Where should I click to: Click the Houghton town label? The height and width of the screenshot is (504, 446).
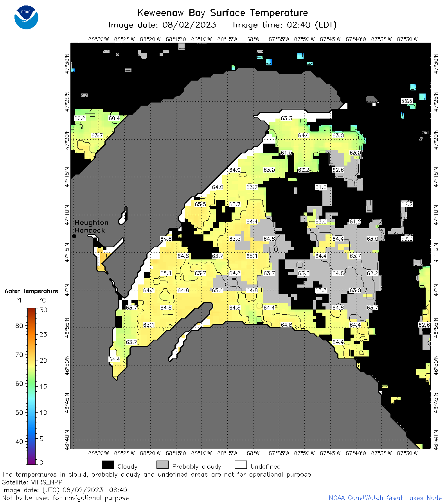pyautogui.click(x=92, y=222)
